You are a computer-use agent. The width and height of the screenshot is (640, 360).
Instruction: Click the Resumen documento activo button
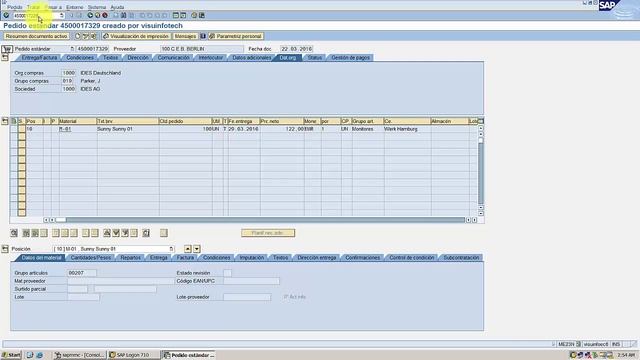tap(36, 36)
